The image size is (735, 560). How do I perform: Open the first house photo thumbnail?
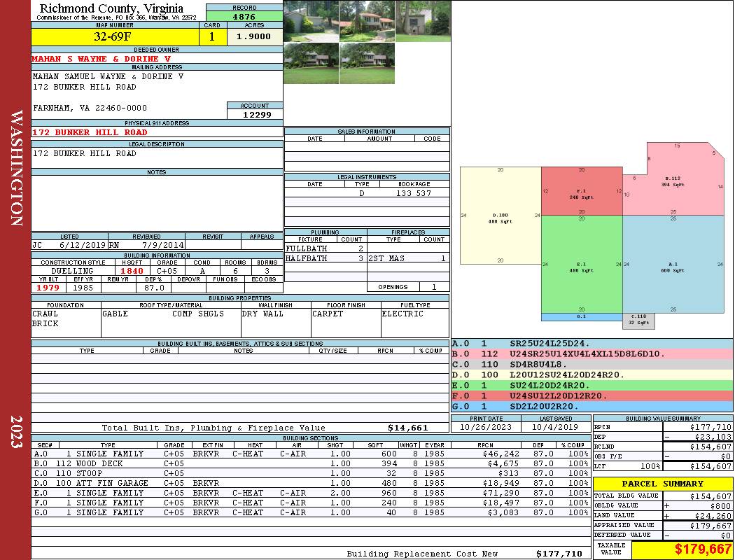[x=311, y=21]
